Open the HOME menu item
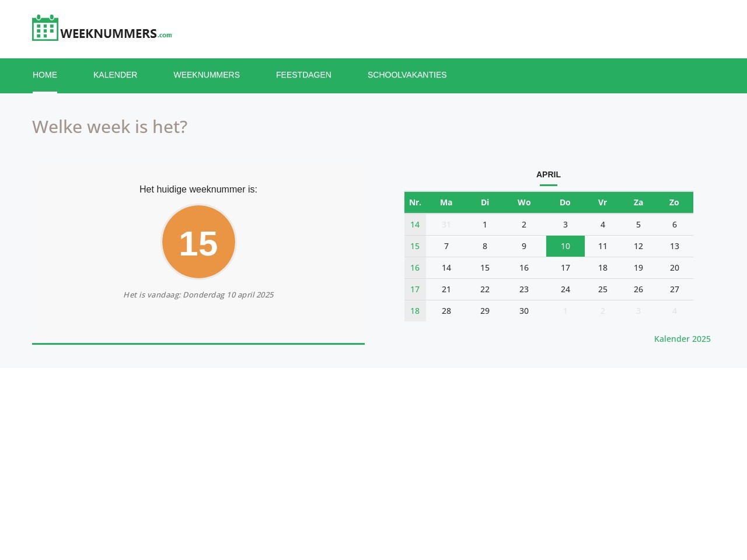747x560 pixels. point(45,75)
